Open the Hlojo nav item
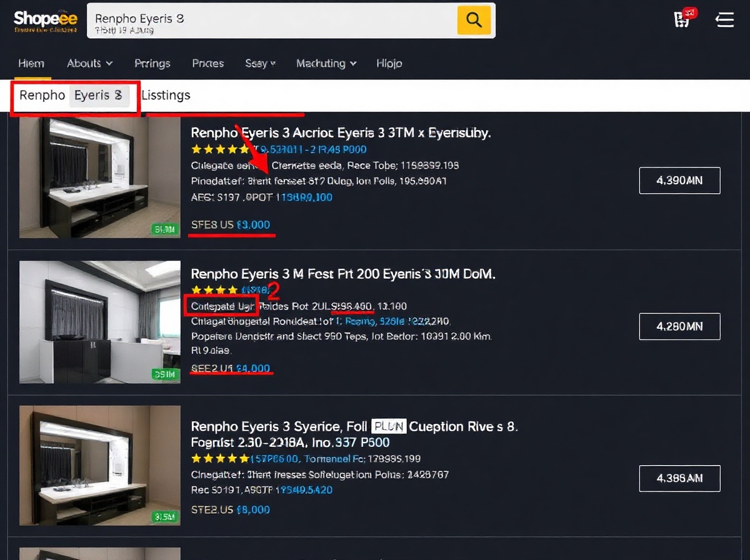The height and width of the screenshot is (560, 750). pyautogui.click(x=389, y=63)
